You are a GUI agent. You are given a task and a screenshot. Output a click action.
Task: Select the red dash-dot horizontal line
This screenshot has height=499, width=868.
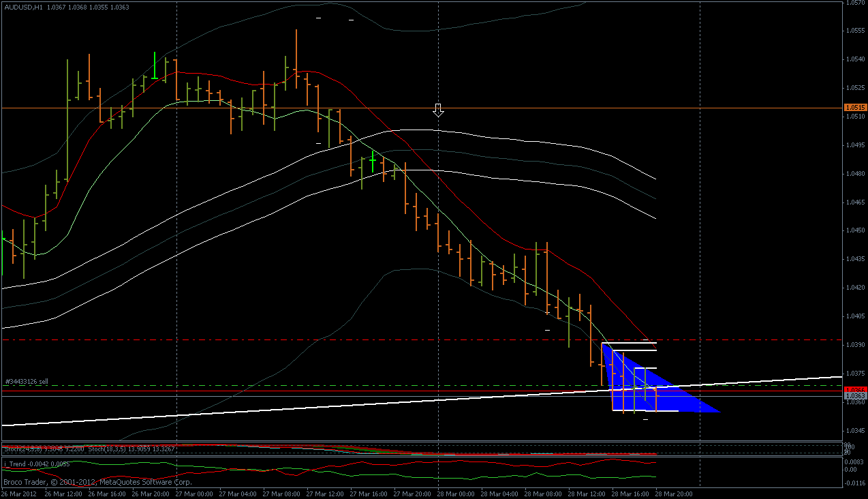click(422, 339)
